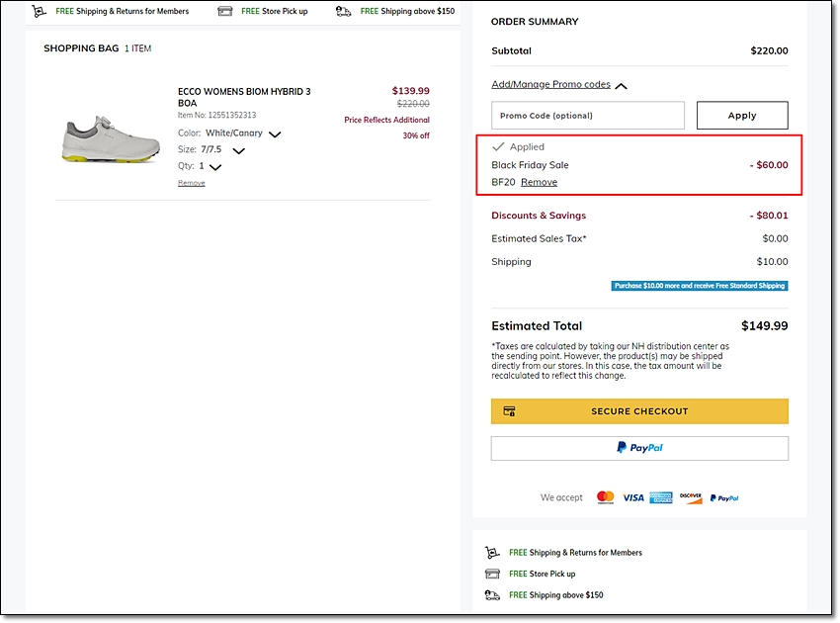Viewport: 840px width, 623px height.
Task: Remove the BF20 promo code
Action: pos(539,182)
